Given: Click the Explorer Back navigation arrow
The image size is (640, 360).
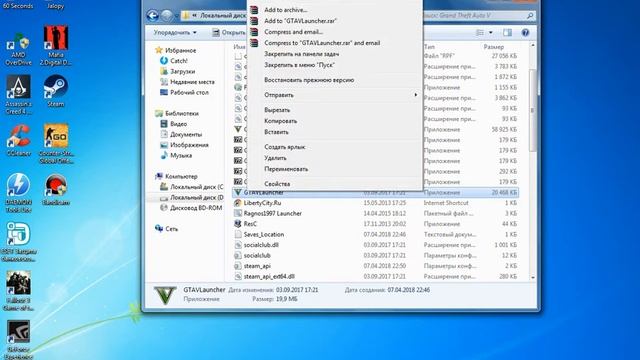Looking at the screenshot, I should pyautogui.click(x=152, y=16).
